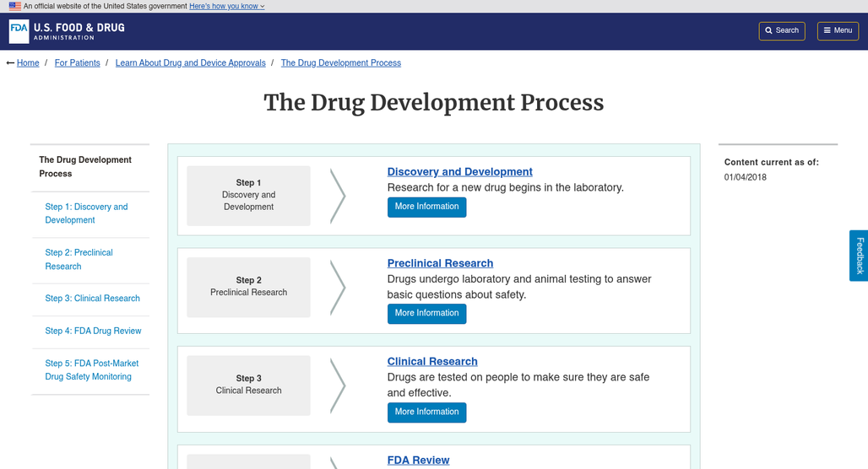The width and height of the screenshot is (868, 469).
Task: Click More Information under Discovery and Development
Action: click(426, 207)
